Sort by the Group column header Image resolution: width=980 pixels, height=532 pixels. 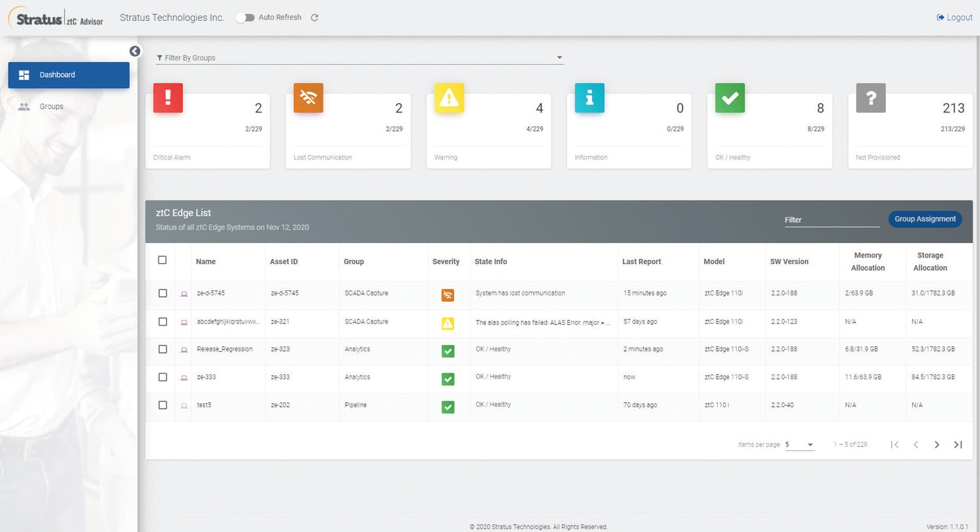pos(353,261)
